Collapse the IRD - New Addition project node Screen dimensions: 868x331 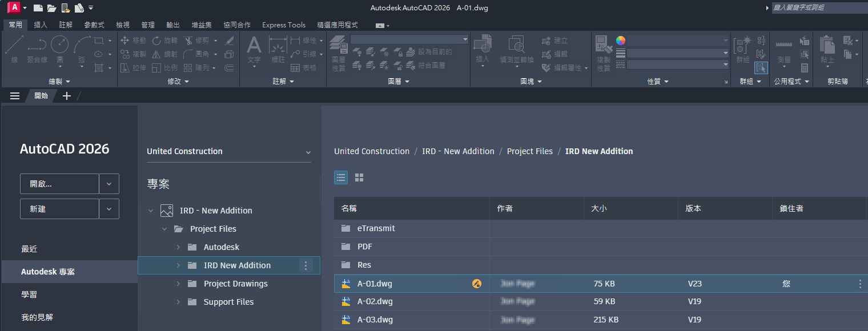(151, 211)
